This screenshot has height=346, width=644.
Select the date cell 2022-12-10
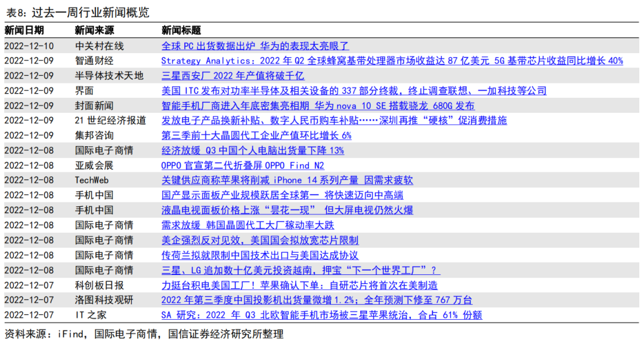(x=29, y=46)
